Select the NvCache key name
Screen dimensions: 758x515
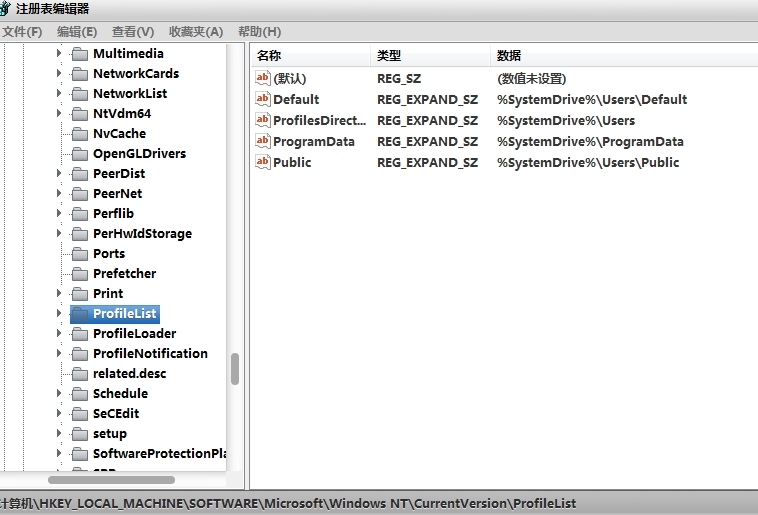(119, 133)
